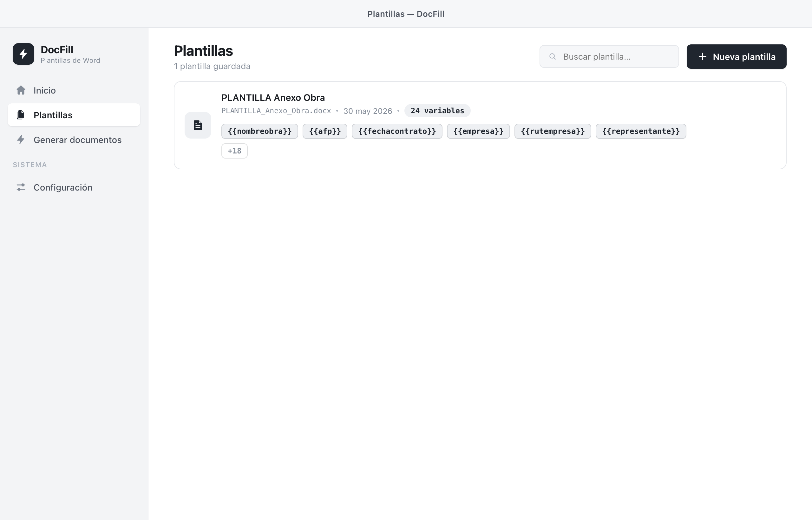Select the {{nombreobra}} variable chip
812x520 pixels.
pos(260,131)
